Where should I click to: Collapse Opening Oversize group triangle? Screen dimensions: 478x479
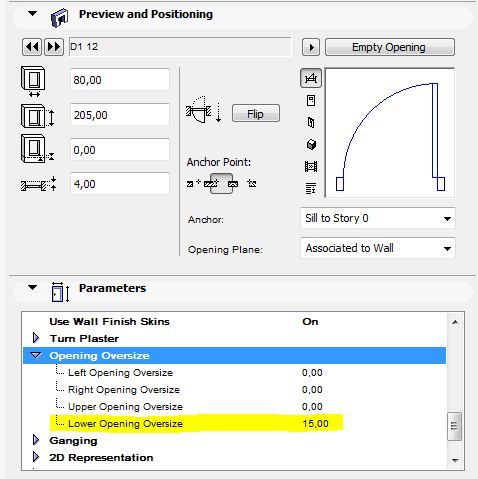point(36,355)
